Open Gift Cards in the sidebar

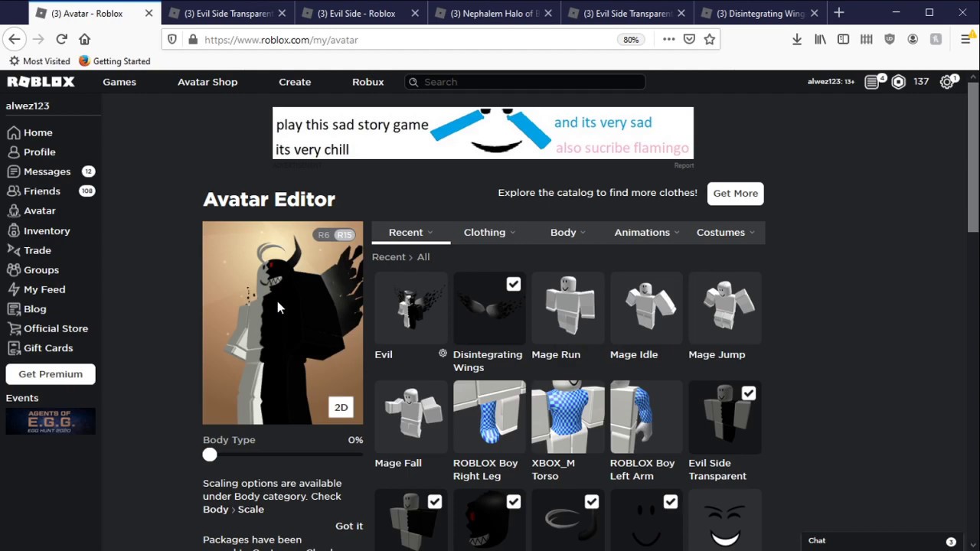[41, 347]
